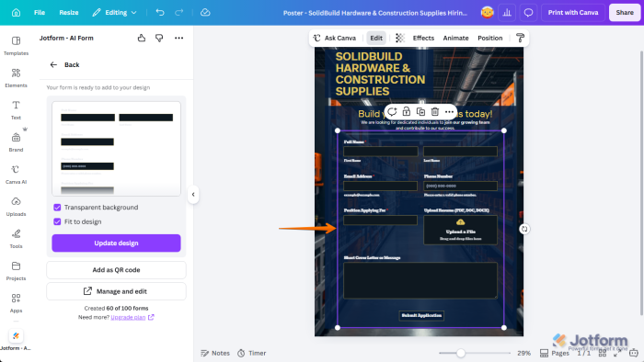The image size is (644, 362).
Task: Open Templates in the sidebar
Action: tap(16, 46)
